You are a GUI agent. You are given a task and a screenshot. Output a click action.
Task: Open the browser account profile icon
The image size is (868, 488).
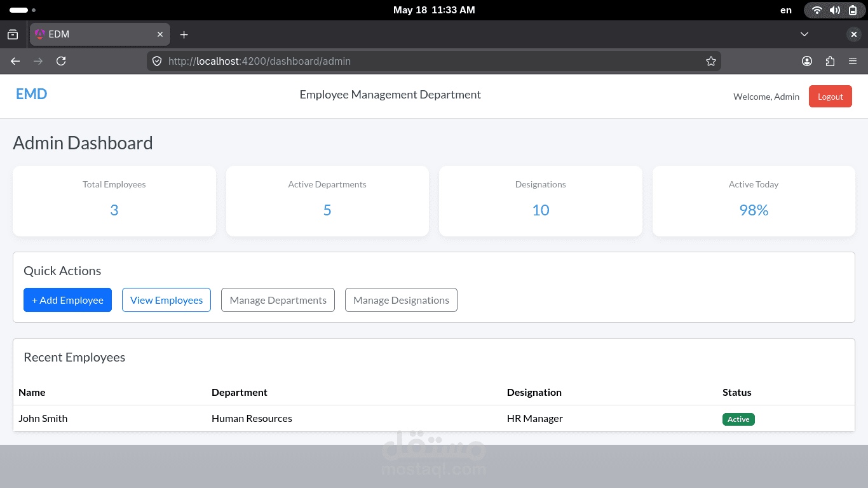click(x=807, y=61)
